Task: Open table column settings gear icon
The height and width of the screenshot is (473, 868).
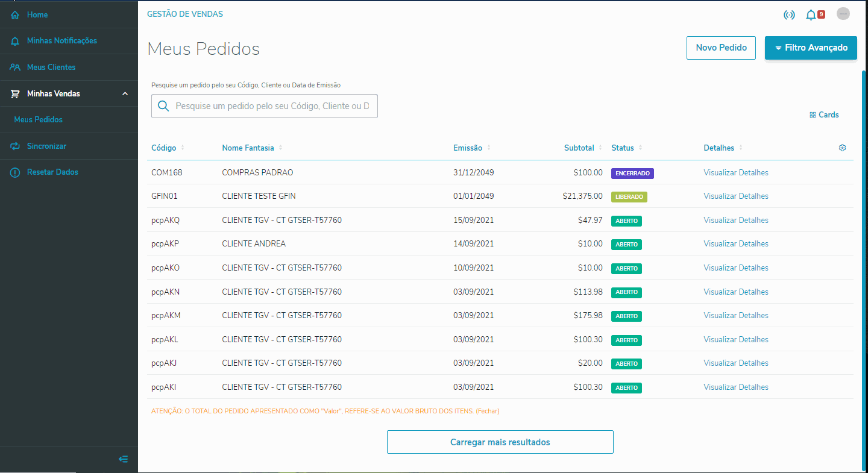Action: 843,148
